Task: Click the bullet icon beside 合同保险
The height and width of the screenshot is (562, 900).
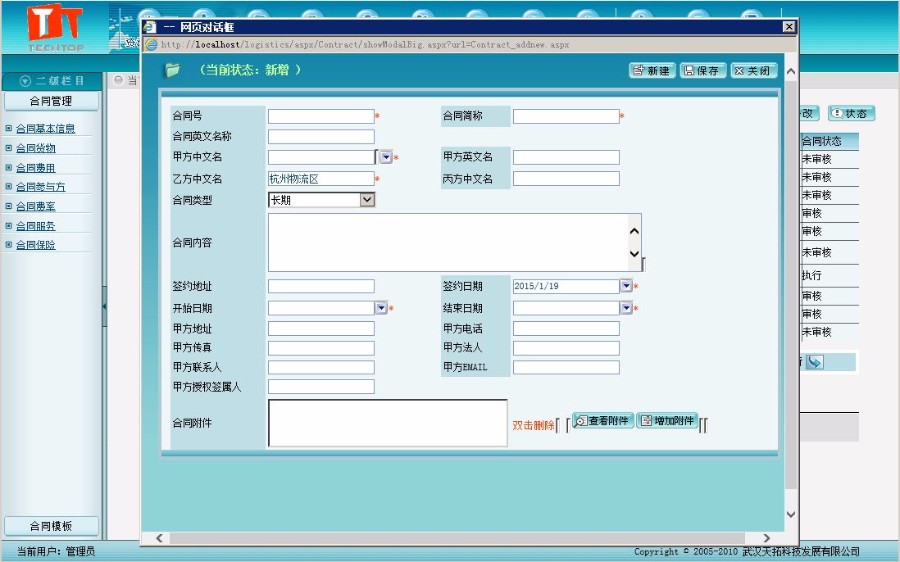Action: (9, 244)
